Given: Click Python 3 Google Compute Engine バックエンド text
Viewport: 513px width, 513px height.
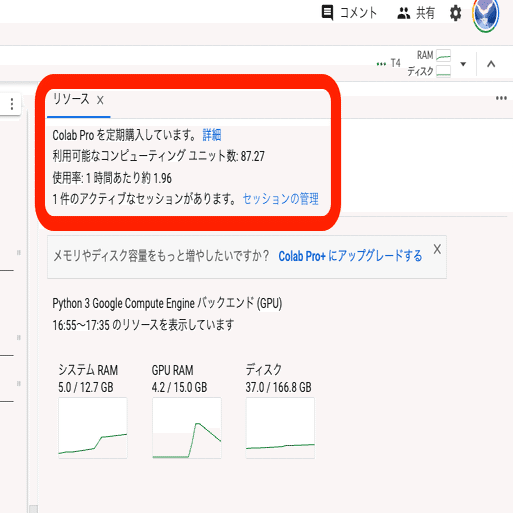Looking at the screenshot, I should point(167,304).
